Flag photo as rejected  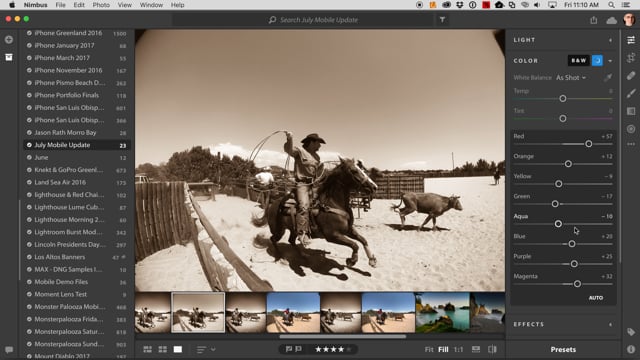click(x=298, y=349)
